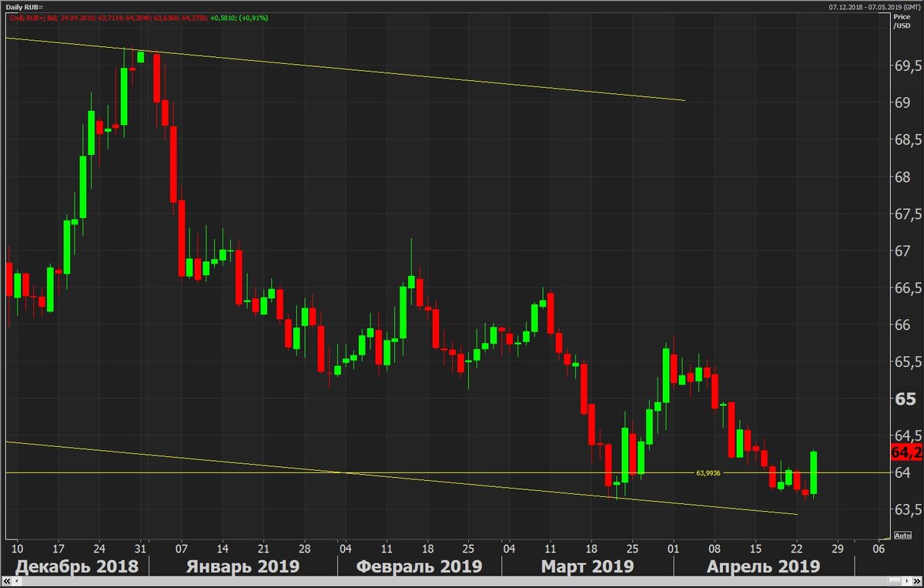
Task: Jump to chart start with double-left arrow
Action: 7,581
